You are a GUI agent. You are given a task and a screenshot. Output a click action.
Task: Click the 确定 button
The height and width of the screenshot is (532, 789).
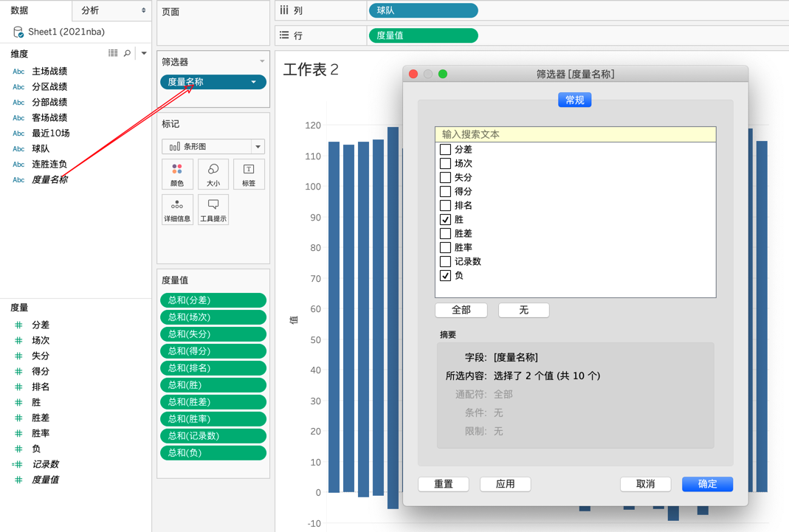pyautogui.click(x=708, y=484)
